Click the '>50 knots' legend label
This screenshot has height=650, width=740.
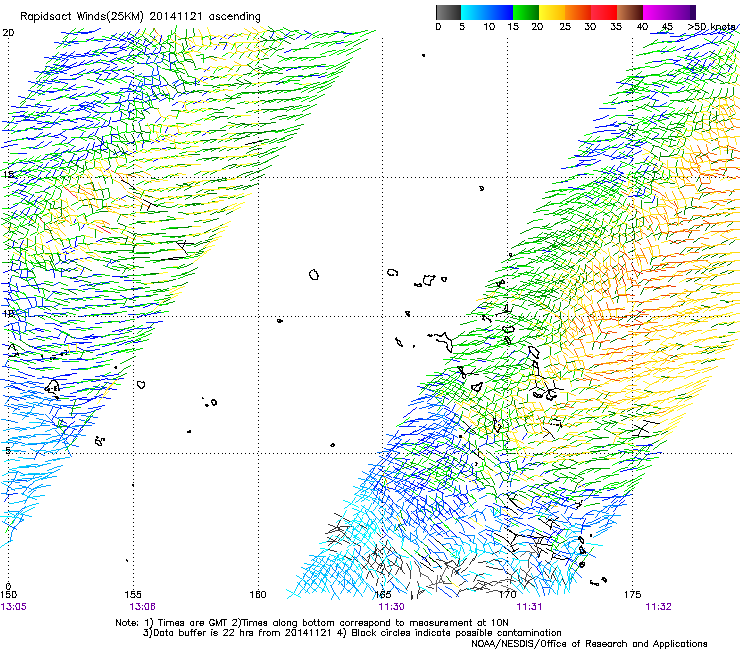[x=711, y=27]
